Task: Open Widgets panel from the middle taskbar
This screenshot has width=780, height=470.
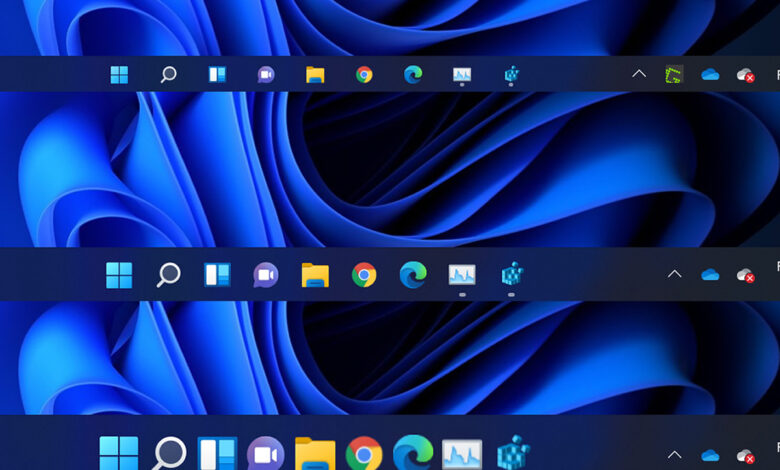Action: [x=217, y=274]
